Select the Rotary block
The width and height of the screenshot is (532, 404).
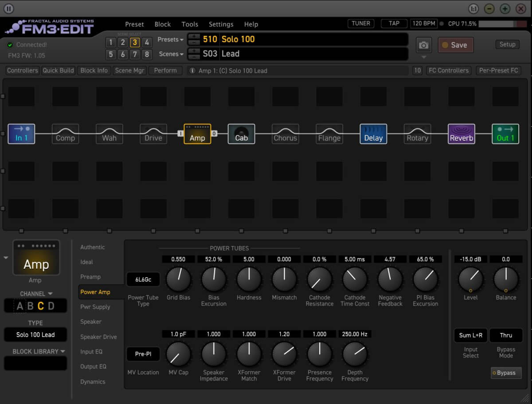tap(417, 133)
